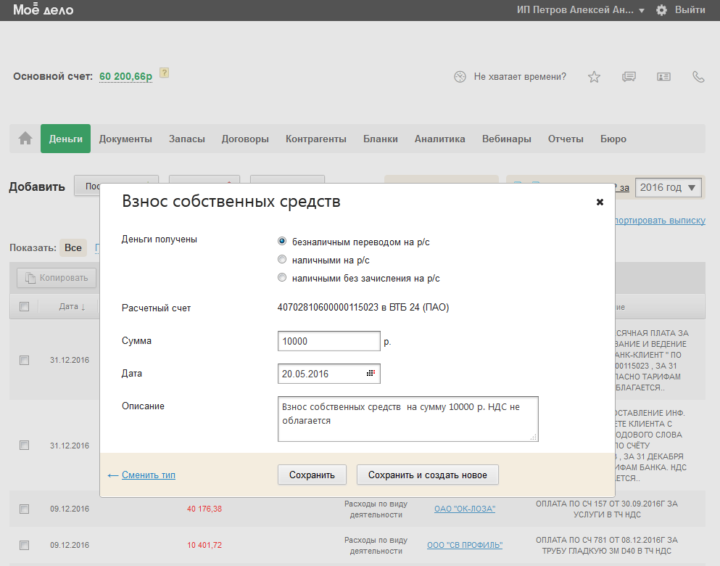Screen dimensions: 720x566
Task: Open the chat messages icon
Action: (x=628, y=76)
